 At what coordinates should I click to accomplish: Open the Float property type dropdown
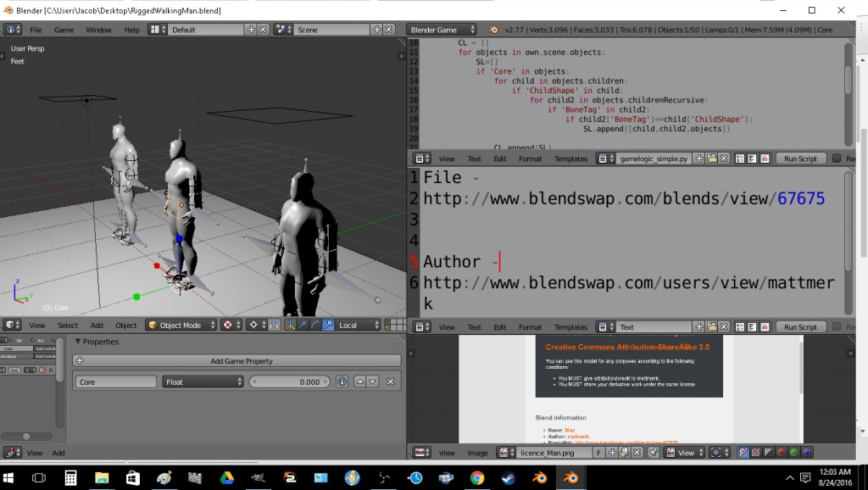pos(203,381)
